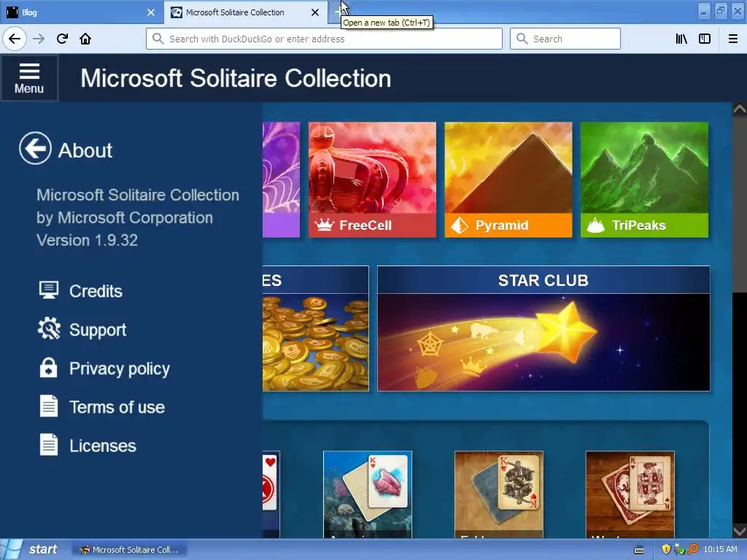Open the Star Club banner
The image size is (747, 560).
[x=543, y=329]
